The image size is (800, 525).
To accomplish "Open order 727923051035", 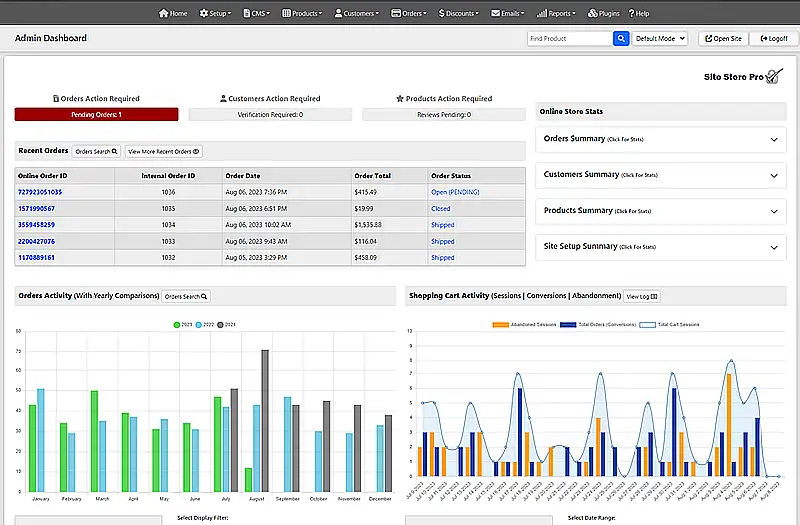I will (x=40, y=192).
